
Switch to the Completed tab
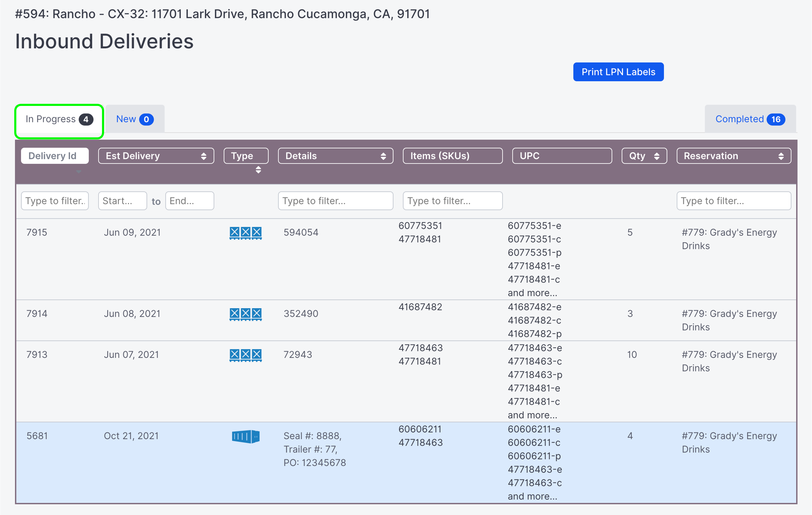point(739,119)
